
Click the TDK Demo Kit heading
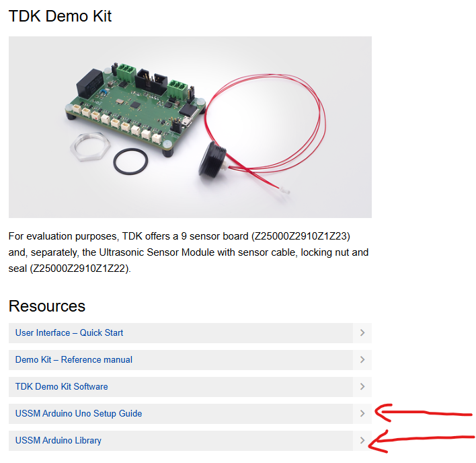coord(60,15)
